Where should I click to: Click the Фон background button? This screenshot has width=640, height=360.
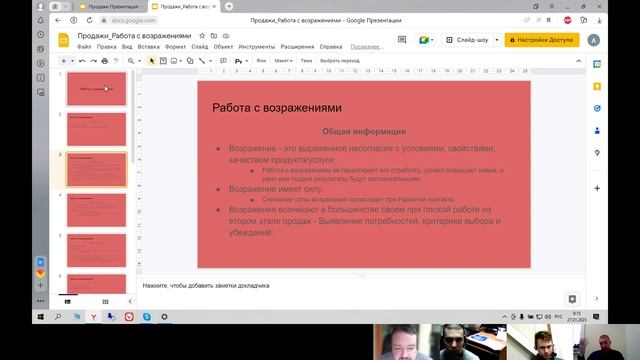tap(261, 61)
